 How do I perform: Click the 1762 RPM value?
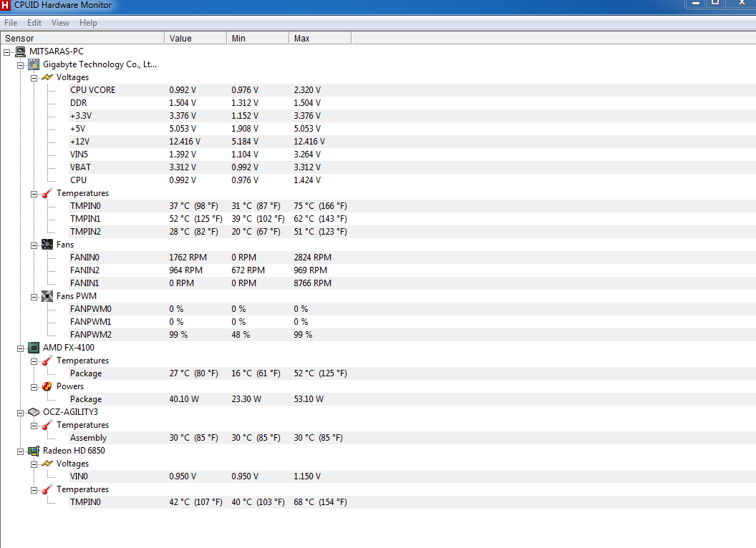click(188, 258)
